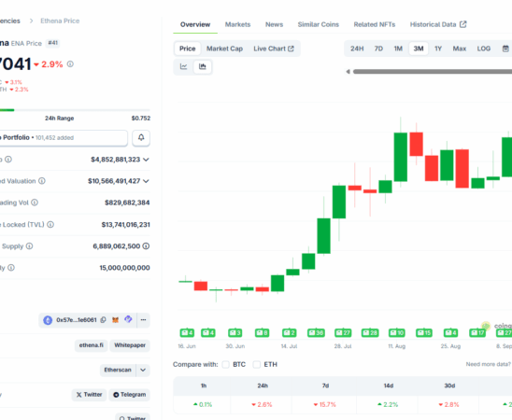Viewport: 512px width, 420px height.
Task: Open the Similar Coins tab
Action: click(319, 24)
